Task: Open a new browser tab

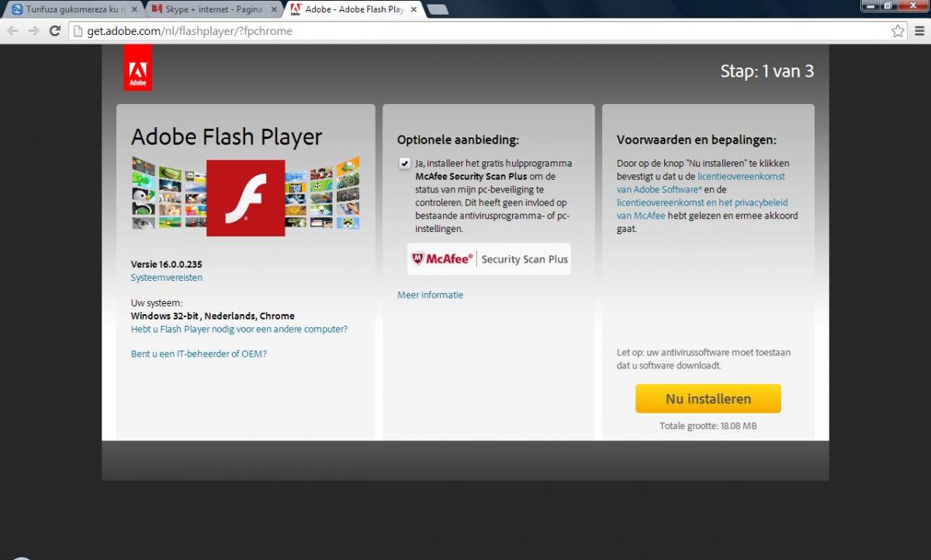Action: click(438, 10)
